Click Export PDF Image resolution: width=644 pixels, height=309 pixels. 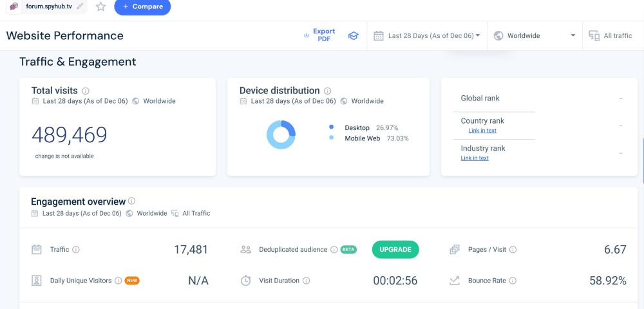(320, 35)
